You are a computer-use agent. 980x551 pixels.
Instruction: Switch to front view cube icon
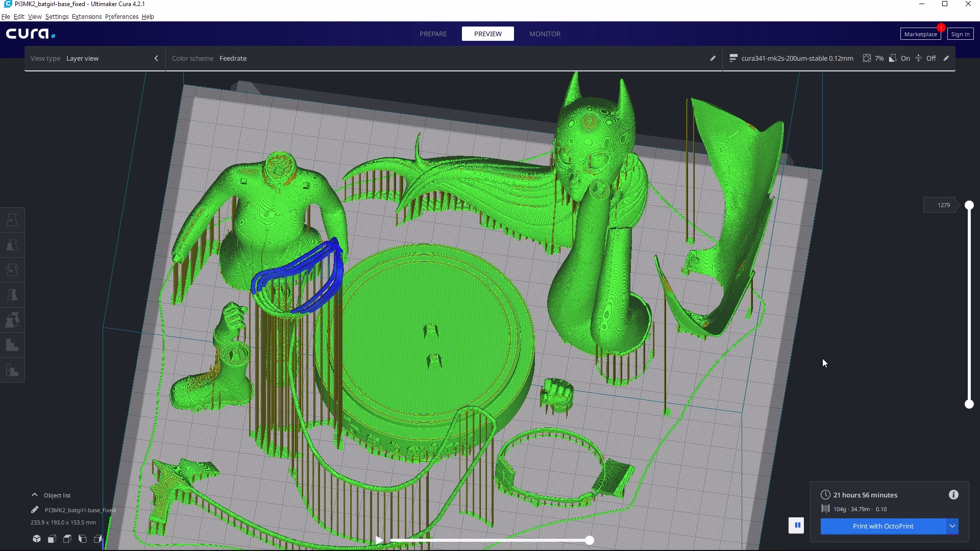click(52, 539)
